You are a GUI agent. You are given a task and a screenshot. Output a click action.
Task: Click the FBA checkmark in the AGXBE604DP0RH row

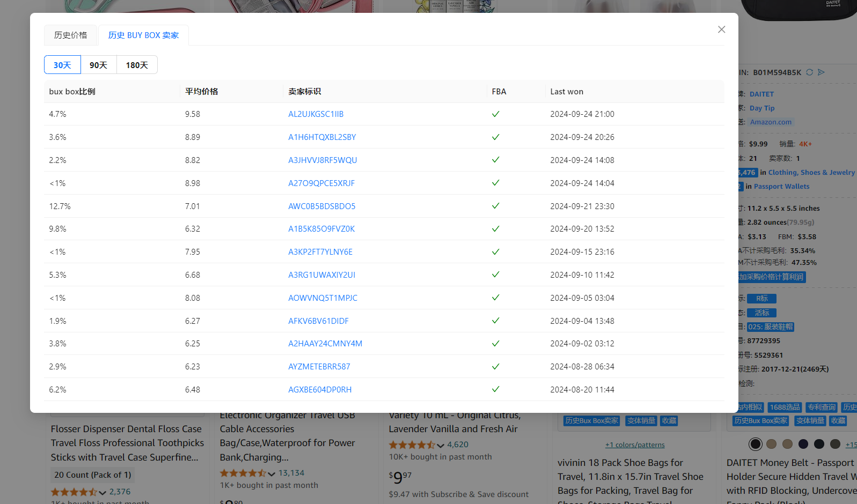click(495, 389)
